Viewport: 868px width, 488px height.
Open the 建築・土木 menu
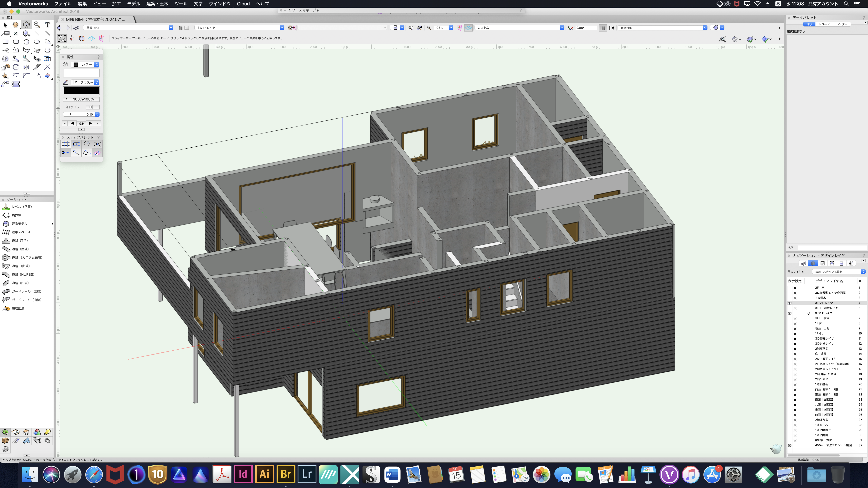point(157,4)
